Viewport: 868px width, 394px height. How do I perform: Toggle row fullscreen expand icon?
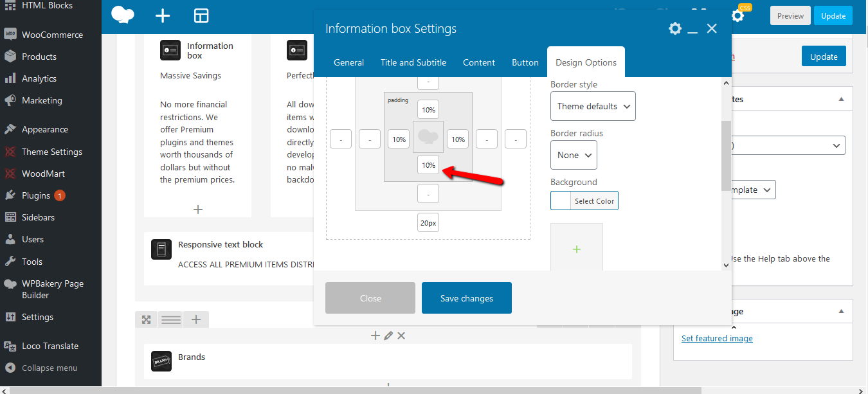(x=147, y=319)
